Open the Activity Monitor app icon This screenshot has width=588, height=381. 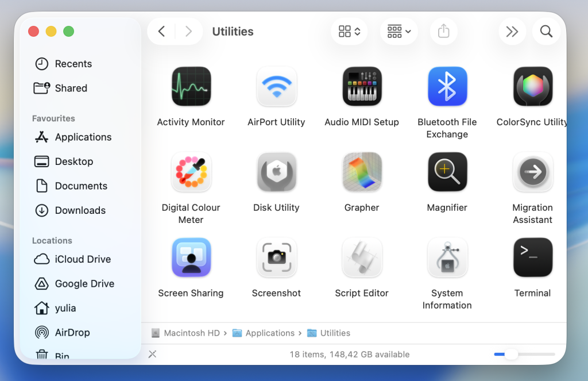click(191, 86)
